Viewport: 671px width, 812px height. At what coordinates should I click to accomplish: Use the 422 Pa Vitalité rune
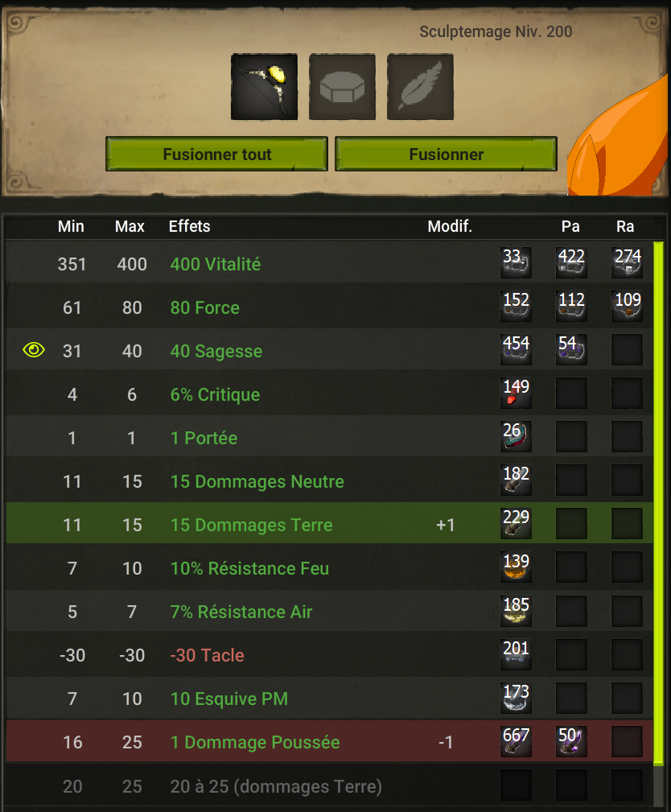(x=571, y=262)
